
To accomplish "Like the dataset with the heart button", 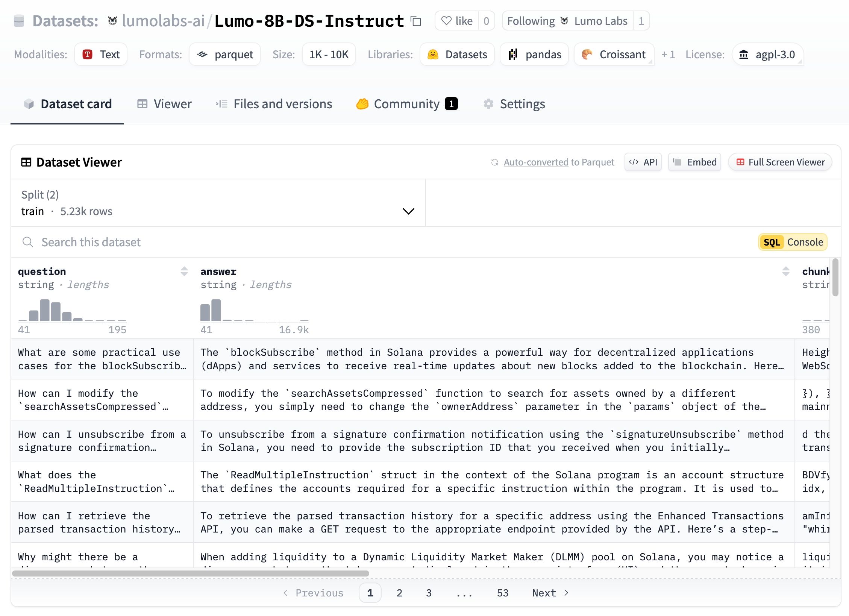I will tap(456, 21).
